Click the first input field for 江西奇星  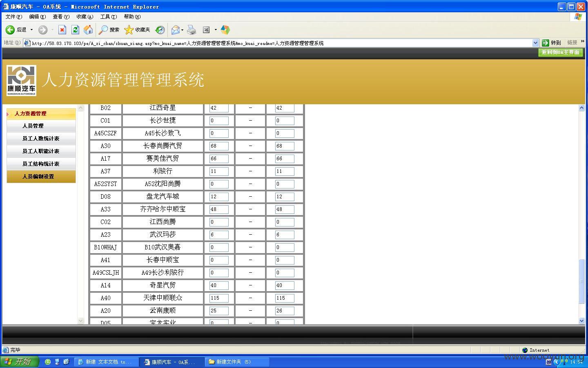point(219,108)
